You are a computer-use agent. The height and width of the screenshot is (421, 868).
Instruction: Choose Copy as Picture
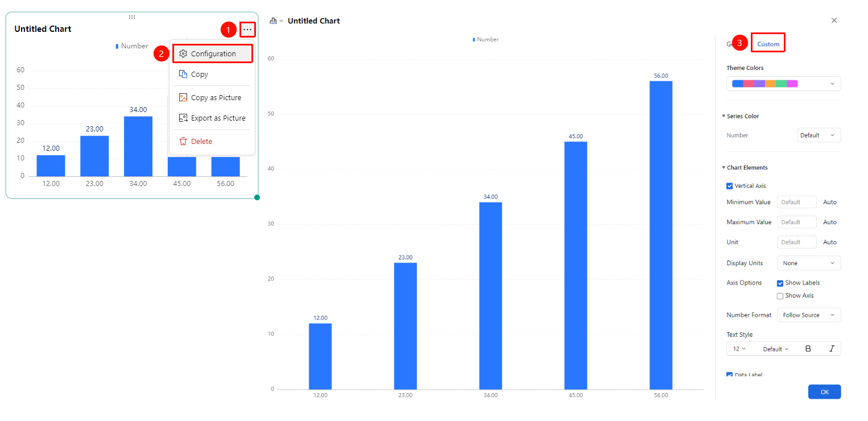click(x=212, y=98)
